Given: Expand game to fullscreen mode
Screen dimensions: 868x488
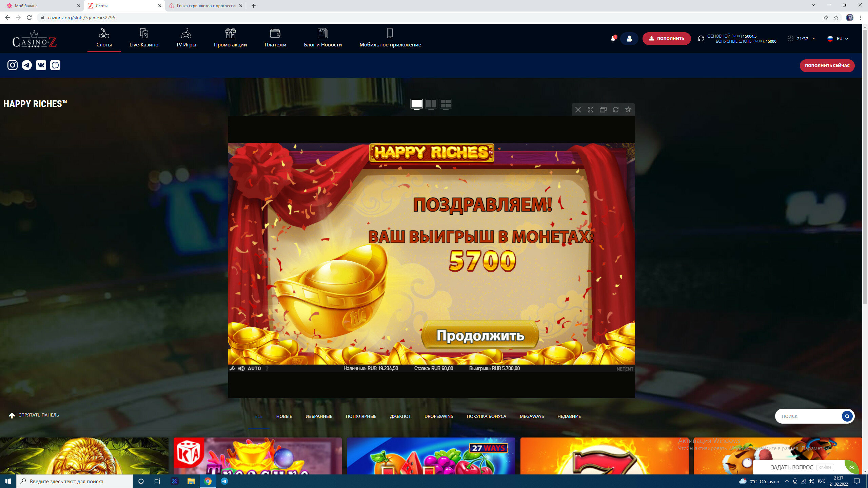Looking at the screenshot, I should pos(591,109).
